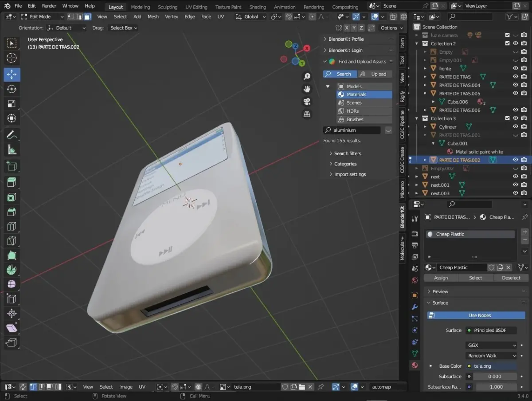Viewport: 532px width, 401px height.
Task: Activate the Shrink/Fatten tool
Action: 12,314
